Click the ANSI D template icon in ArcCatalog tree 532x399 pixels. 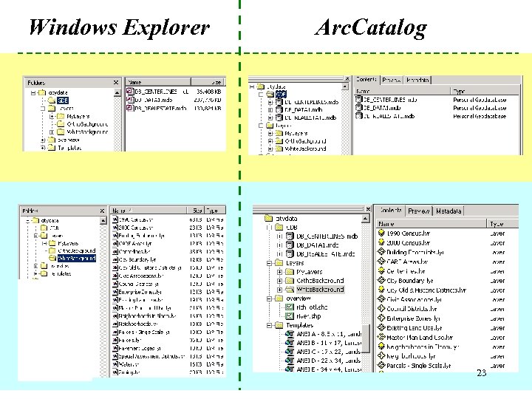tap(290, 361)
